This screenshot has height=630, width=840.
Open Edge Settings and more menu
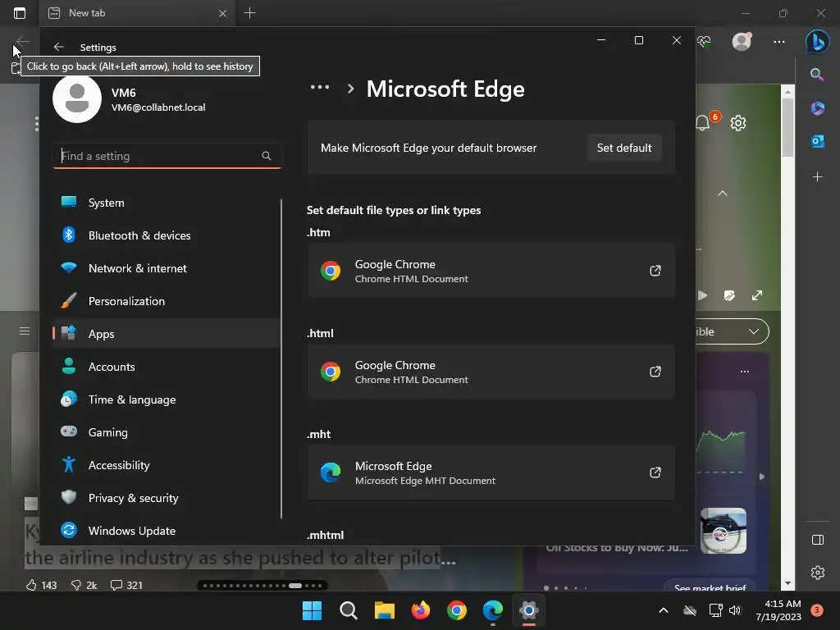pos(779,41)
